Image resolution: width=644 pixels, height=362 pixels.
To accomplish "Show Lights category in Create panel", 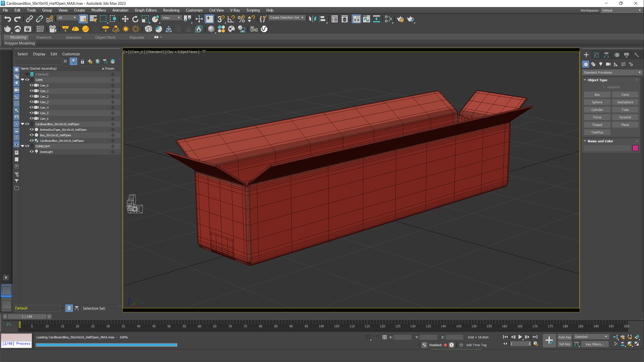I will [x=601, y=64].
